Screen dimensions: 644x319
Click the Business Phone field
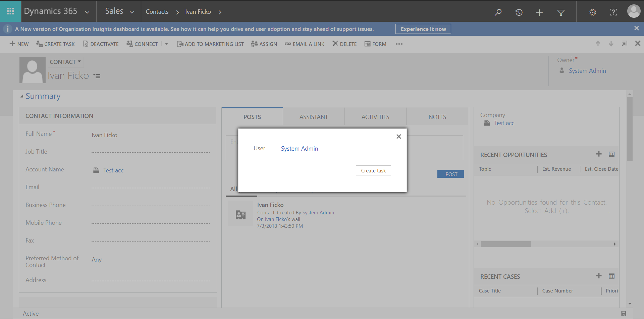151,205
